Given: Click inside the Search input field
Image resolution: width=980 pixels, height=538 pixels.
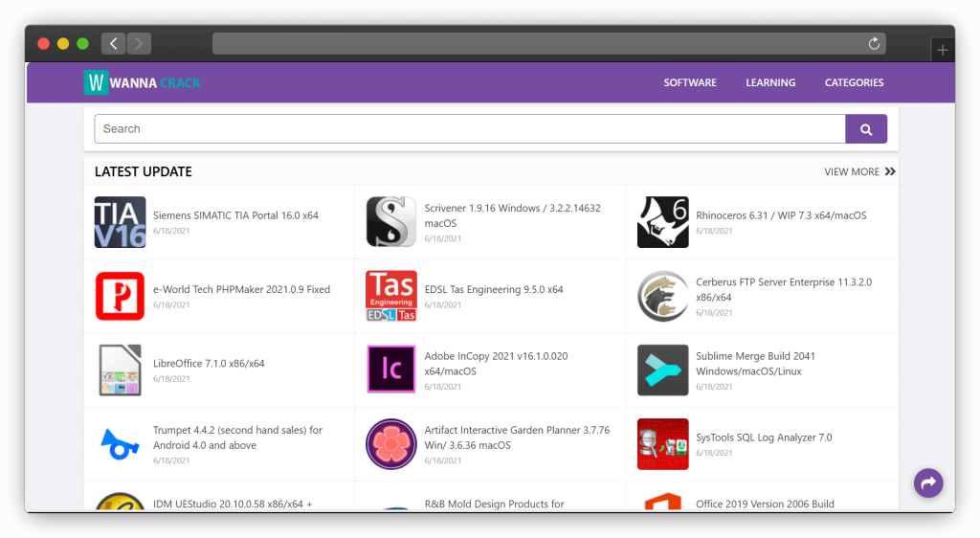Looking at the screenshot, I should (469, 129).
